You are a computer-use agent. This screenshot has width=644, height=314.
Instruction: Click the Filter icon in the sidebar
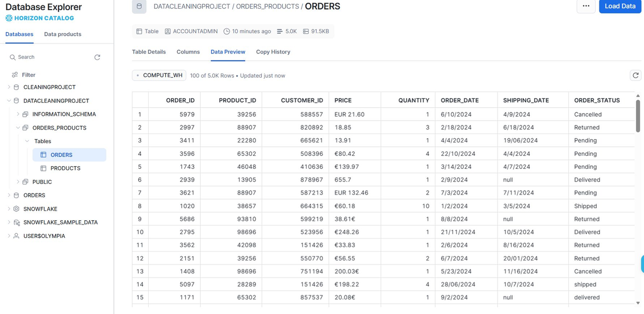[x=14, y=75]
